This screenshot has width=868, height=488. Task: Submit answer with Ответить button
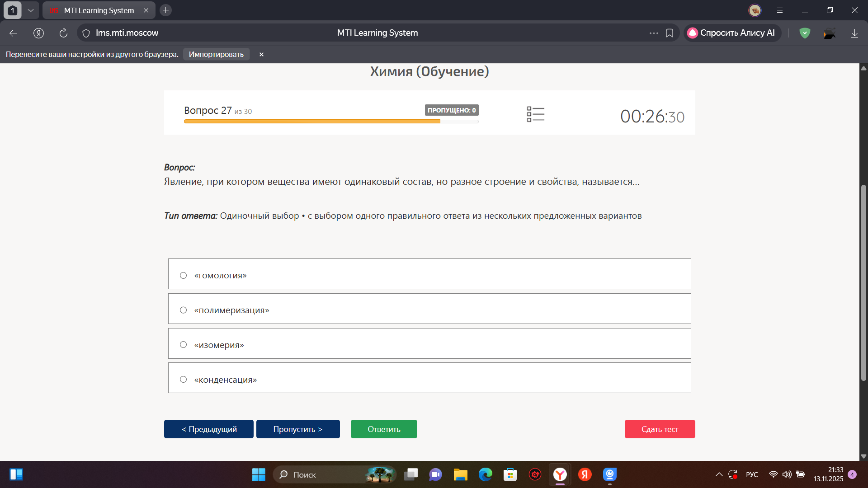click(x=384, y=429)
